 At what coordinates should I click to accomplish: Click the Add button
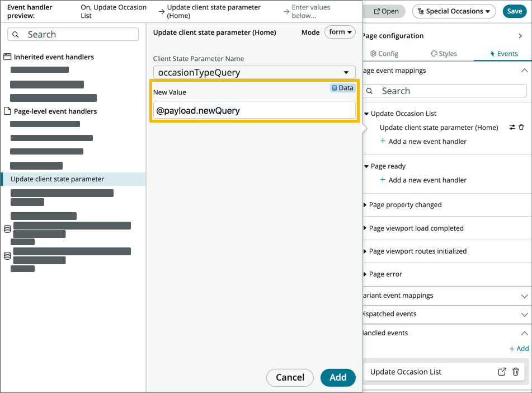pyautogui.click(x=337, y=377)
